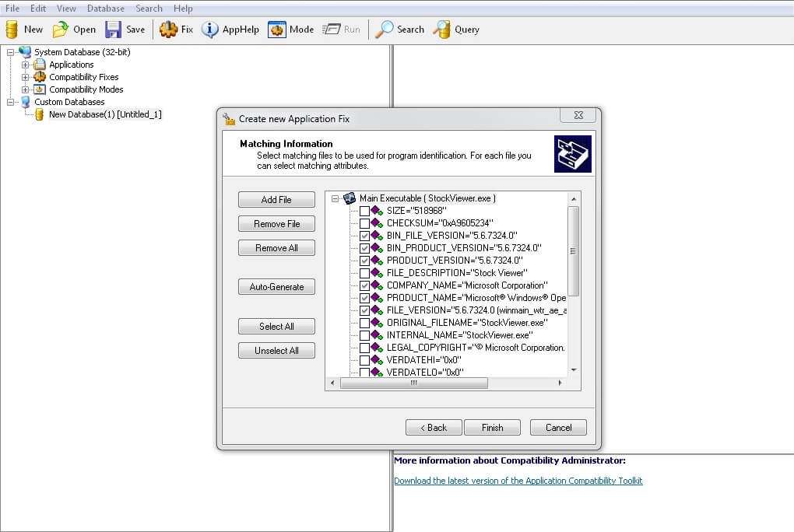Viewport: 794px width, 532px height.
Task: Click the vertical scrollbar thumb in attribute list
Action: (x=573, y=251)
